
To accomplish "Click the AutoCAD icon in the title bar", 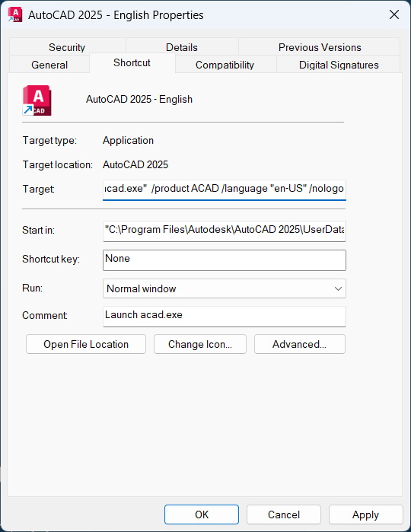I will point(15,15).
